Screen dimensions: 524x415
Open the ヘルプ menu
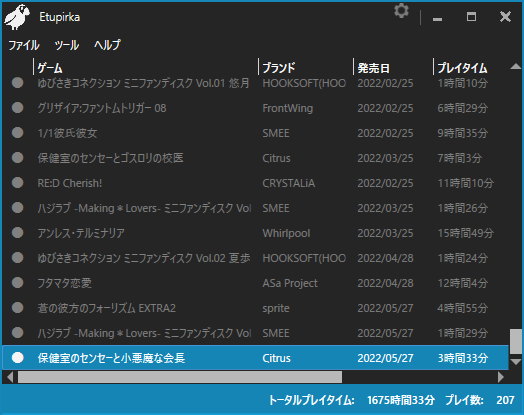pos(107,45)
